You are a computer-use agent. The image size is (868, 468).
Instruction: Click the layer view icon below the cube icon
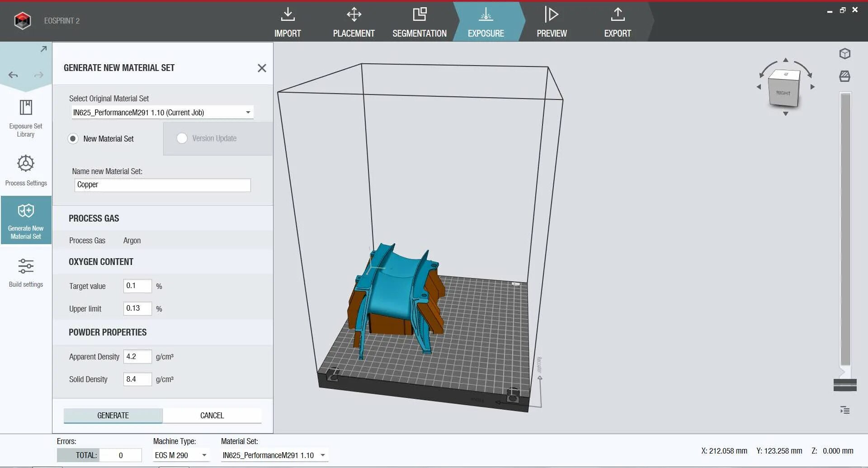click(x=845, y=76)
